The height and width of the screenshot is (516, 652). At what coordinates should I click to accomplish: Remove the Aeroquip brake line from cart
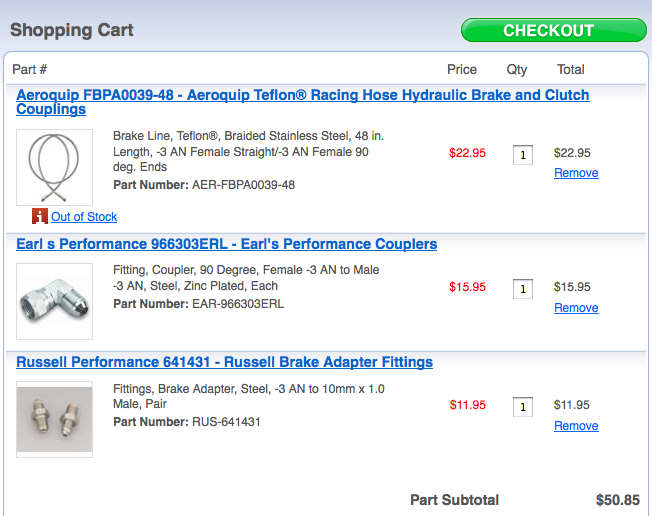[576, 173]
